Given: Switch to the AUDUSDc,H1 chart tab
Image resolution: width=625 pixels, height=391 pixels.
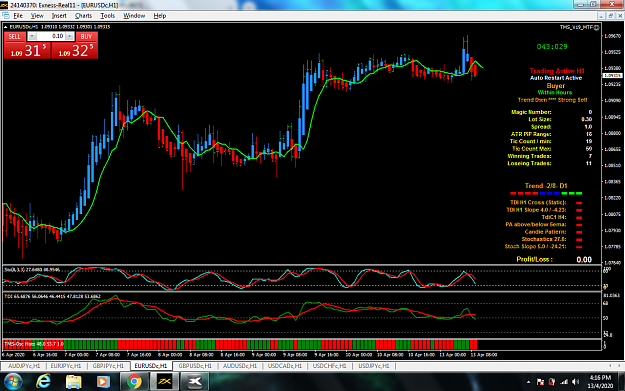Looking at the screenshot, I should click(x=240, y=366).
